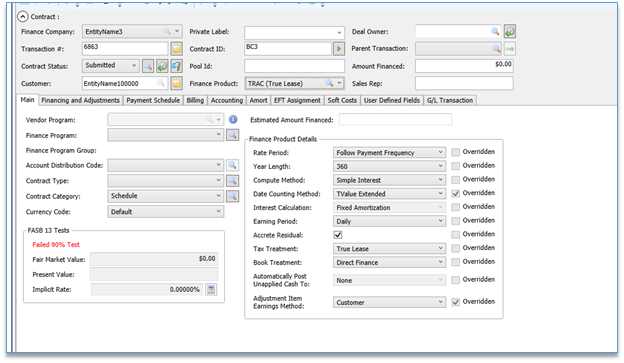Screen dimensions: 624x363
Task: Open the Rate Period dropdown
Action: (x=441, y=152)
